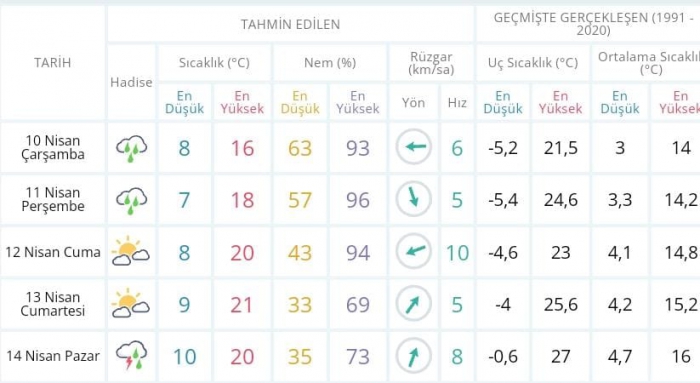Click the thunderstorm icon for 14 Nisan Pazar
700x383 pixels.
[x=132, y=356]
